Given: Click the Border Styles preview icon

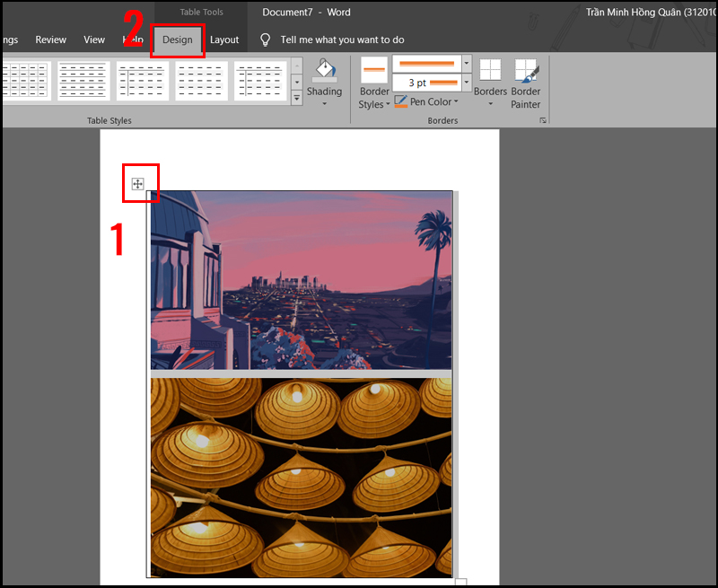Looking at the screenshot, I should tap(374, 70).
